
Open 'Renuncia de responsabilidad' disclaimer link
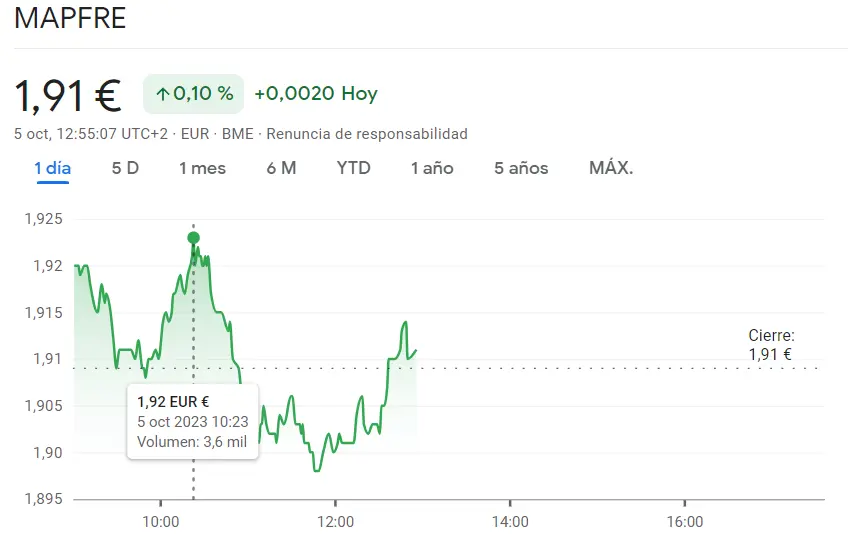367,134
